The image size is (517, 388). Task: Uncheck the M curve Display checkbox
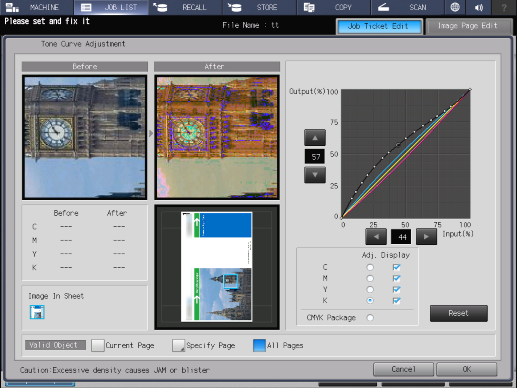click(396, 278)
